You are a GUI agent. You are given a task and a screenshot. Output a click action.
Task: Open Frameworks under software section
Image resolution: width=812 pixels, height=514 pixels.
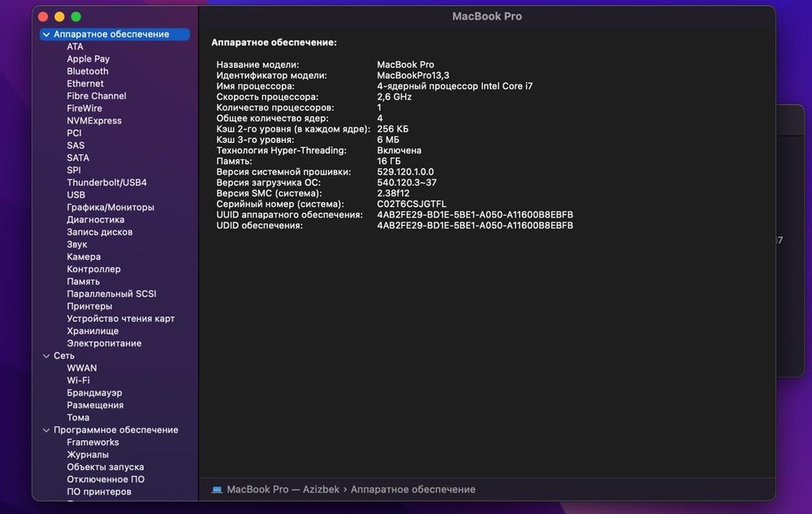[93, 443]
